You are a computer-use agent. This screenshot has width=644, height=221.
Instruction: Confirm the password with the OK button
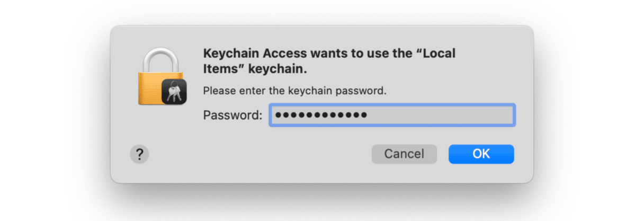(x=481, y=154)
